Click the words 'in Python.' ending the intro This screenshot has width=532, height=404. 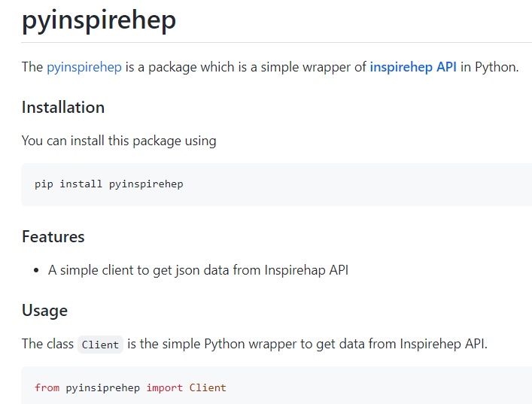[489, 67]
